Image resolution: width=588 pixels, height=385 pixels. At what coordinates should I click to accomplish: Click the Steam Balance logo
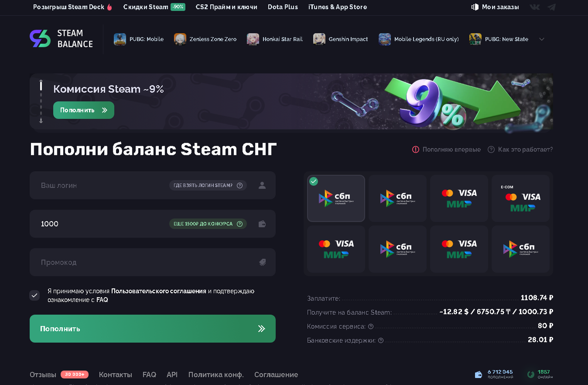pyautogui.click(x=61, y=39)
